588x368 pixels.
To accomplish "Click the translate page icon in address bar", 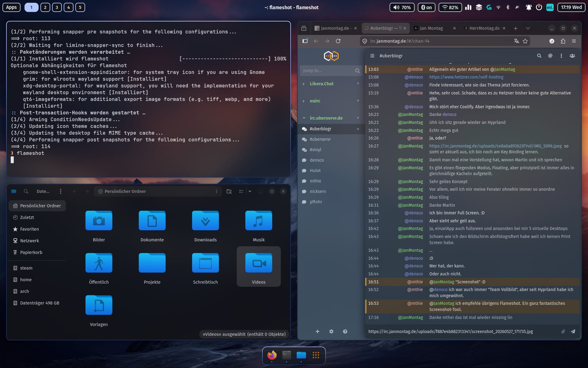I will point(517,41).
